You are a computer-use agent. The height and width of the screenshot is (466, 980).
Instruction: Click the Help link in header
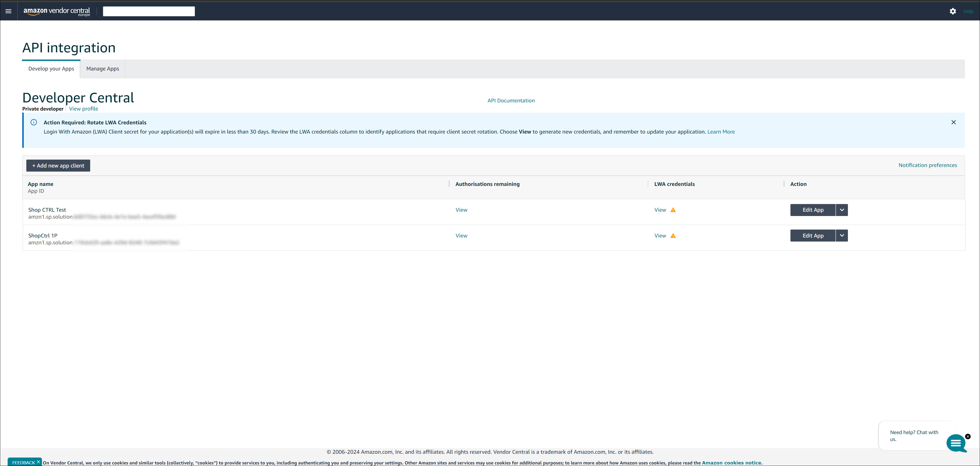point(968,11)
